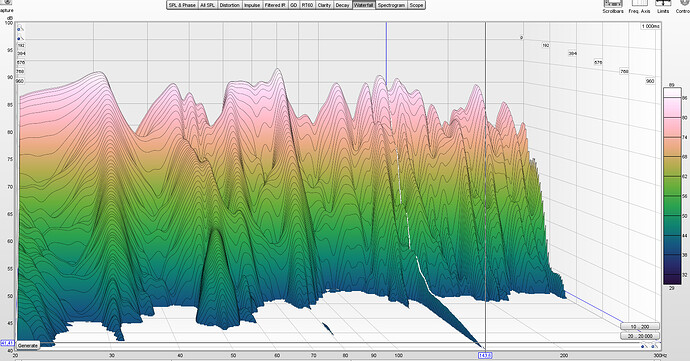Click the colour scale legend bar
Screen dimensions: 690x361
point(672,186)
